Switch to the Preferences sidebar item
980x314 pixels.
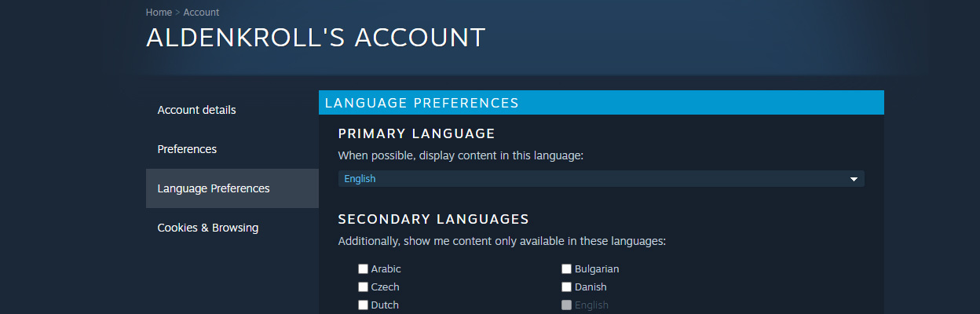[187, 149]
